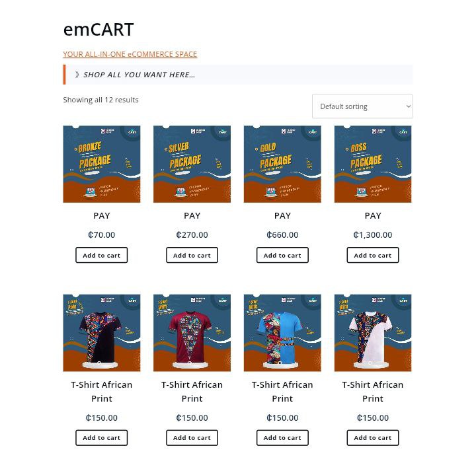
Task: Add the ₵660.00 package to cart
Action: coord(282,255)
